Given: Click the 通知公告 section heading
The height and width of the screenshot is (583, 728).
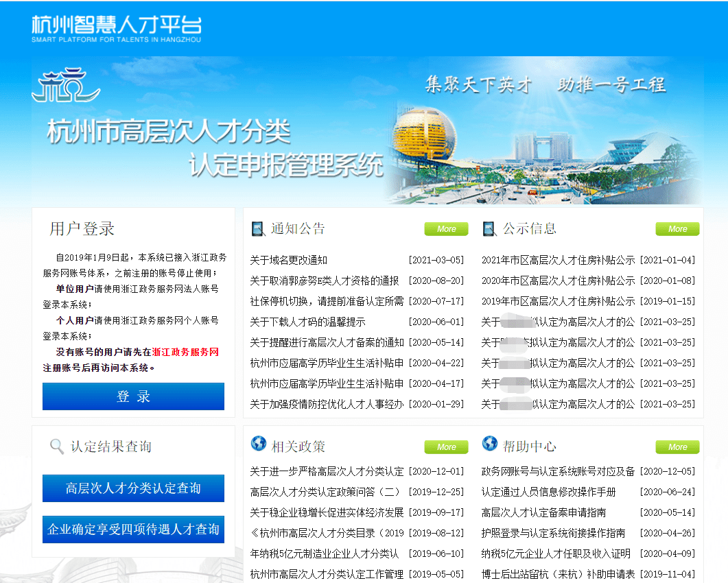Looking at the screenshot, I should [x=298, y=229].
